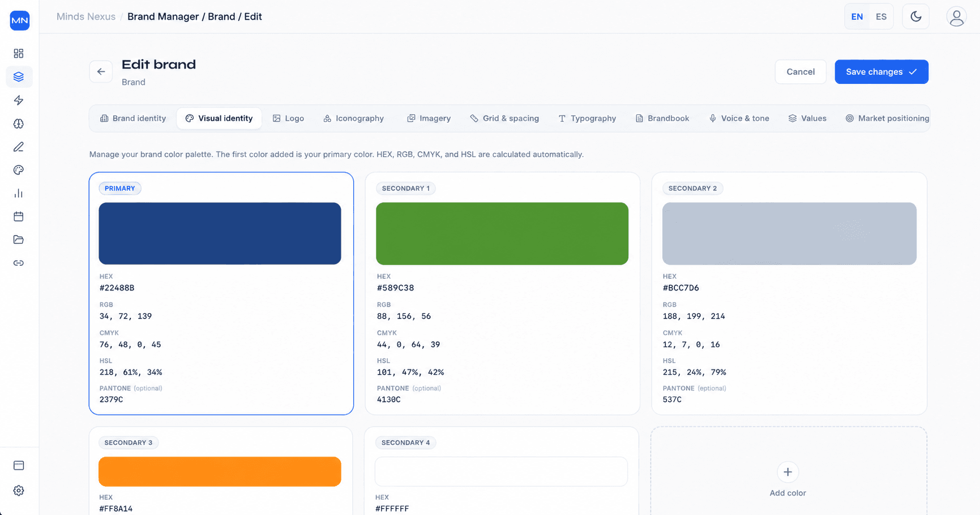The height and width of the screenshot is (515, 980).
Task: Click the primary blue color swatch
Action: coord(220,233)
